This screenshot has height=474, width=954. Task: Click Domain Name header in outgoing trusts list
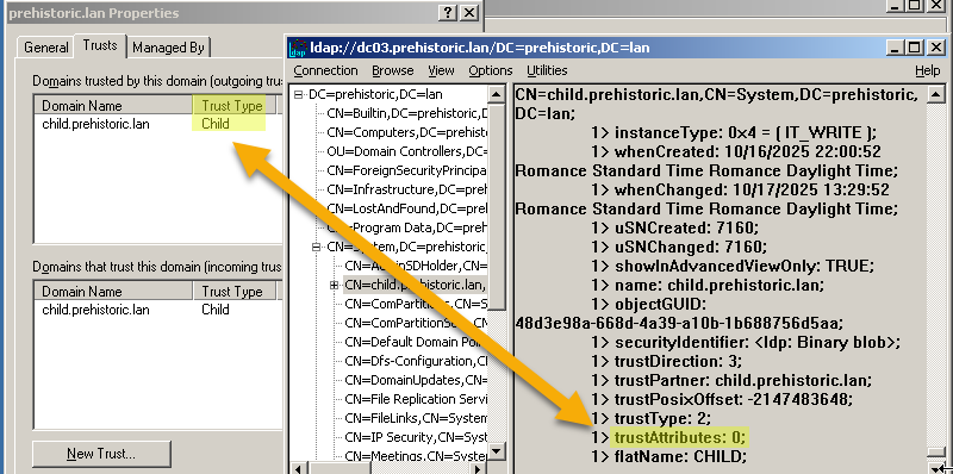114,105
